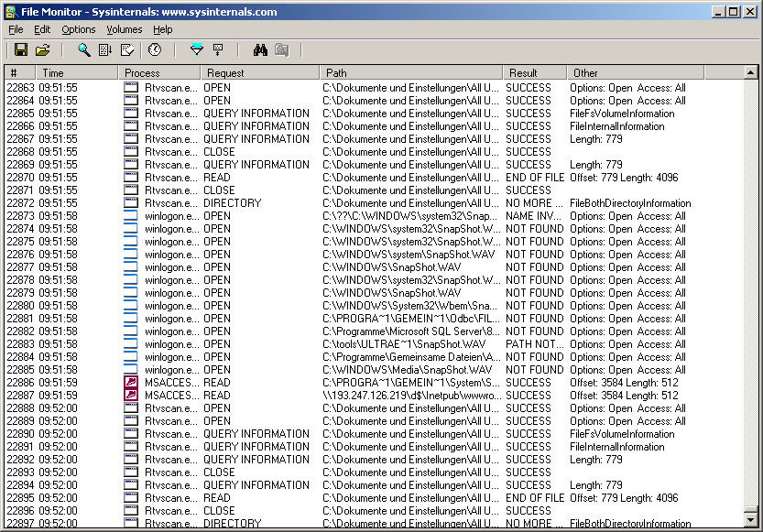Click Length: 779 in row 22869
This screenshot has width=763, height=532.
click(596, 165)
